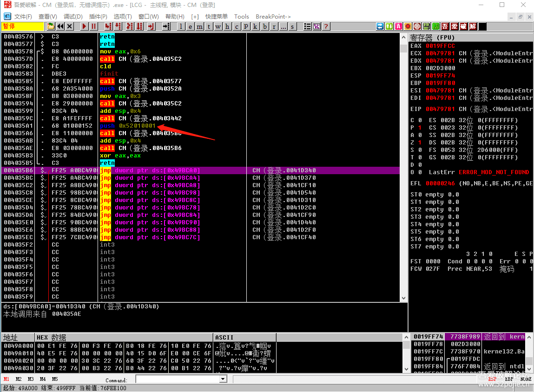Show the breakpoints window 'b' button
The width and height of the screenshot is (534, 392).
point(265,26)
